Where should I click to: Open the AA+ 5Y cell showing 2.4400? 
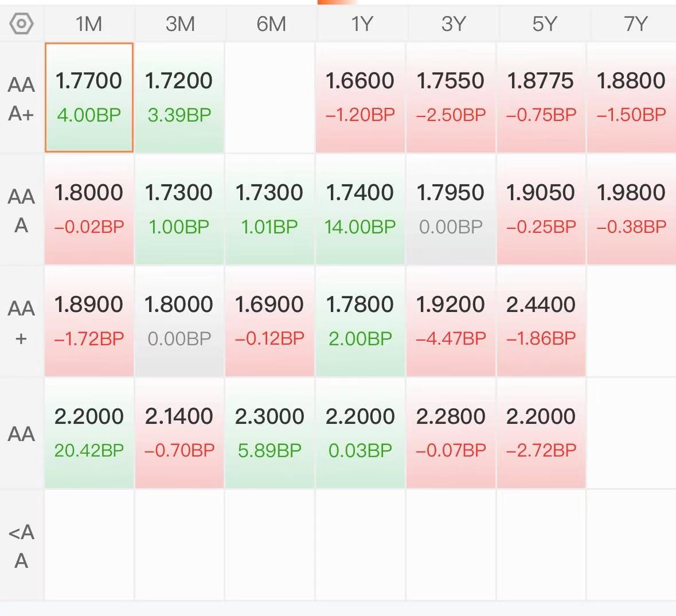(x=541, y=321)
